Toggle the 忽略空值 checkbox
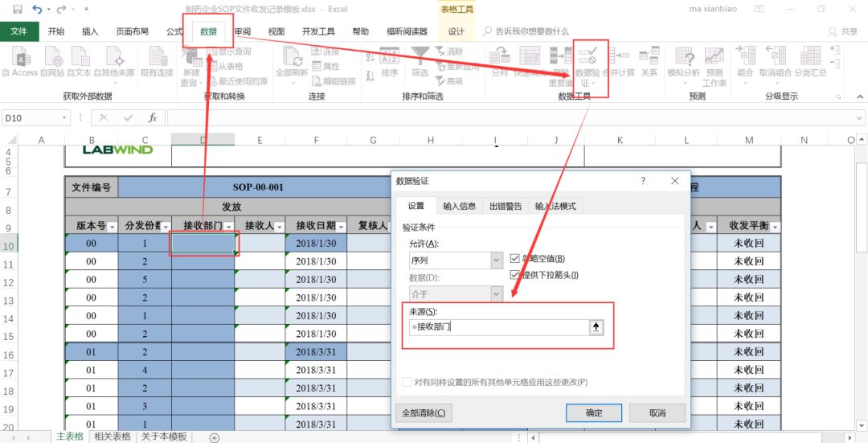 (515, 259)
